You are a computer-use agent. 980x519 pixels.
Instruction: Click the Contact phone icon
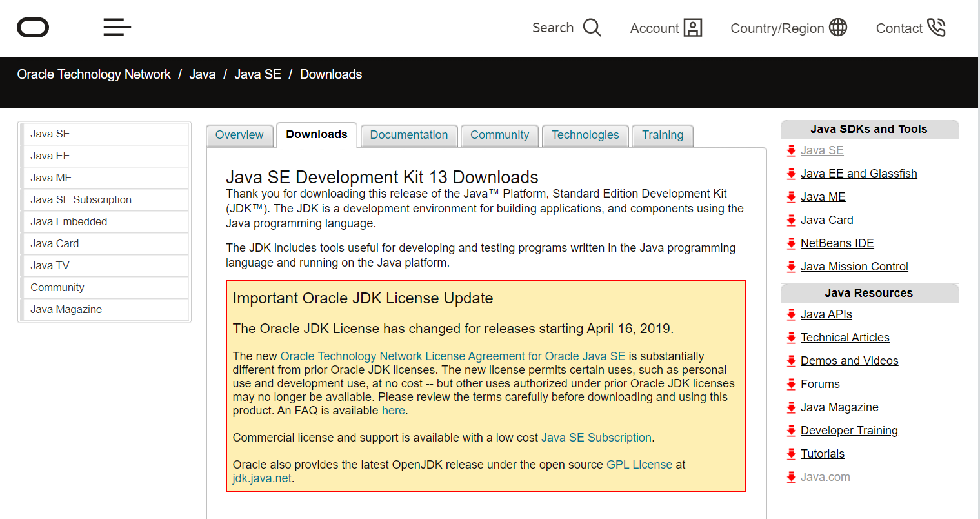pyautogui.click(x=936, y=28)
